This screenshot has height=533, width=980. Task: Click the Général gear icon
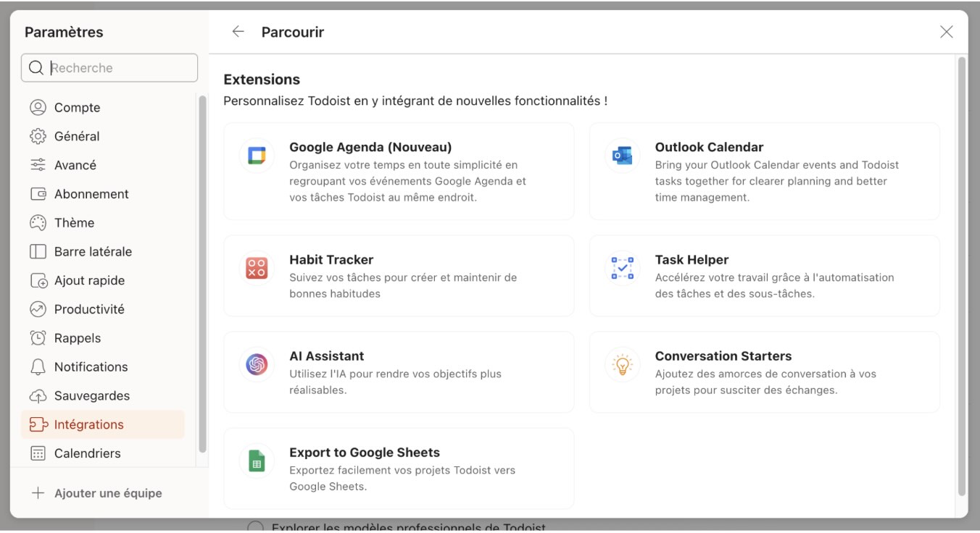(38, 136)
